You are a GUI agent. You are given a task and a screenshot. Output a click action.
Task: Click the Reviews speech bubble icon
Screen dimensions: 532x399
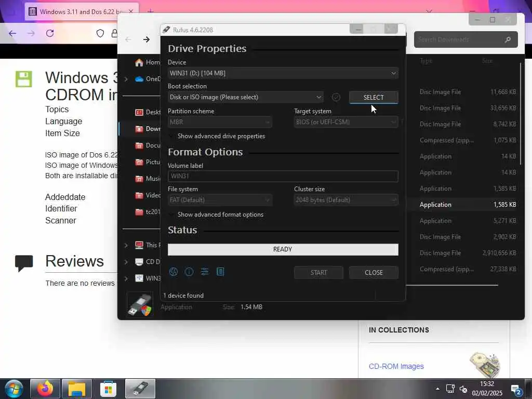click(x=24, y=263)
